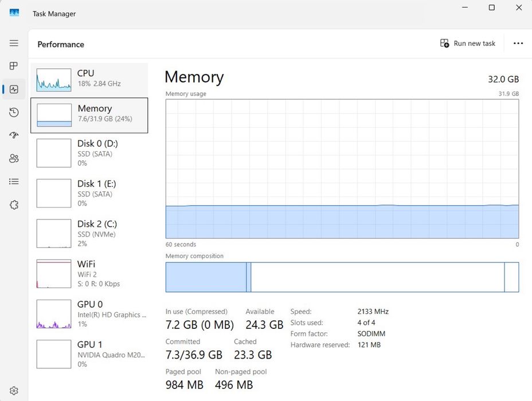Screen dimensions: 532x401
Task: Select the Performance page icon
Action: [14, 89]
